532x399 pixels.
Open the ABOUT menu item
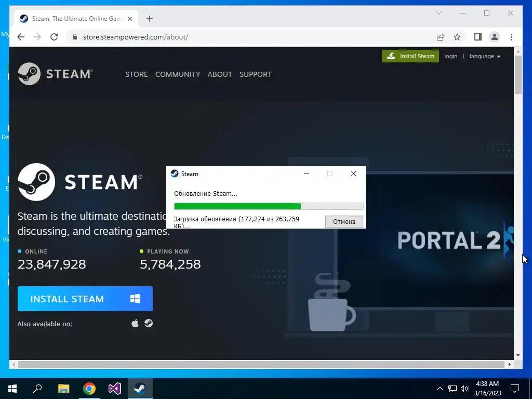220,74
